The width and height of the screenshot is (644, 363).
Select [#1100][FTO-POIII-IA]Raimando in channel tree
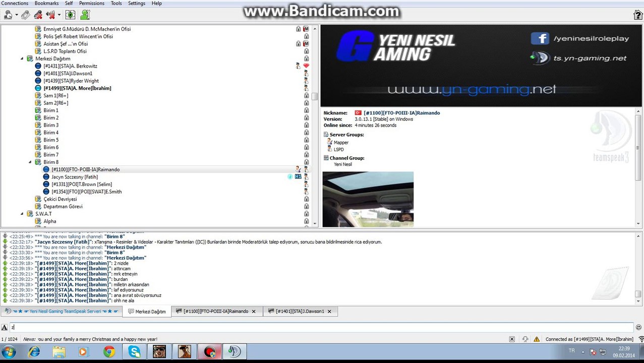[x=85, y=169]
